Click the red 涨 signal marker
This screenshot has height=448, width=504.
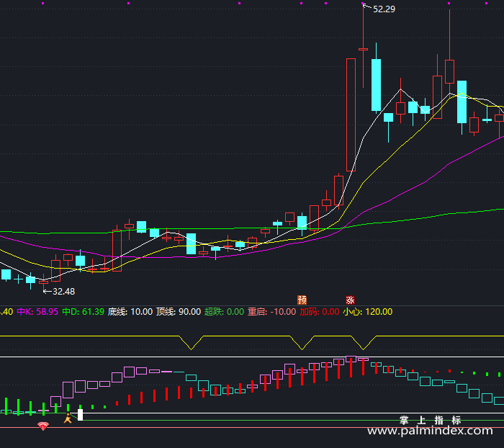(x=350, y=300)
